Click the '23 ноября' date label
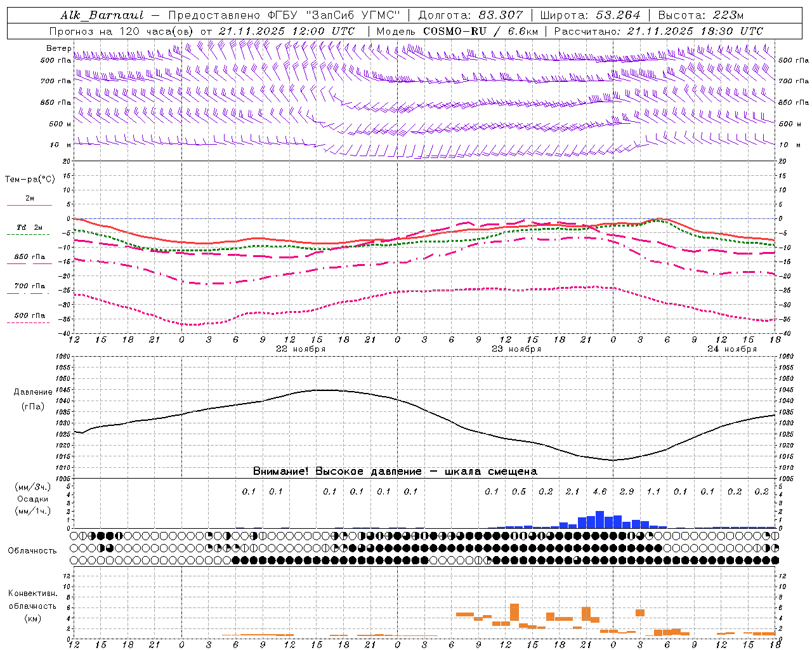The width and height of the screenshot is (812, 650). tap(516, 348)
